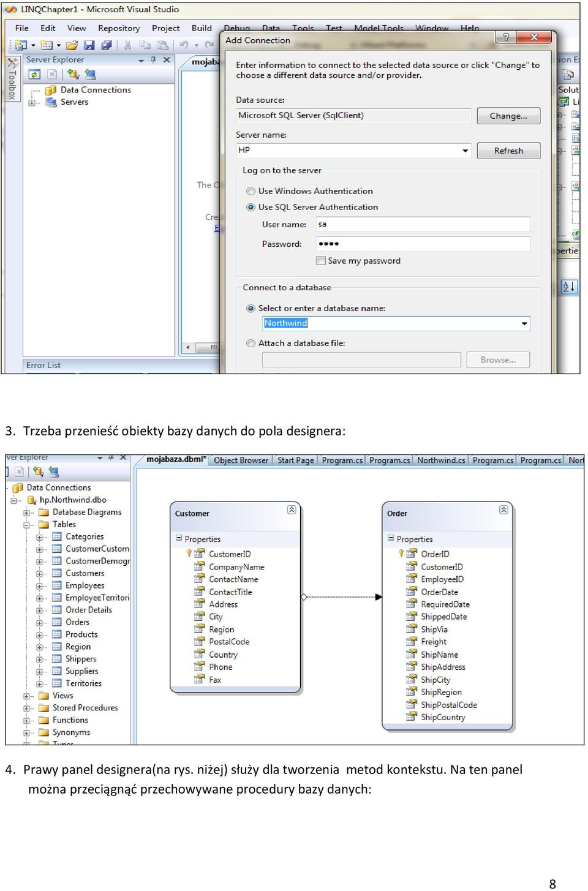Click the Open File folder icon
The height and width of the screenshot is (891, 588).
click(72, 45)
